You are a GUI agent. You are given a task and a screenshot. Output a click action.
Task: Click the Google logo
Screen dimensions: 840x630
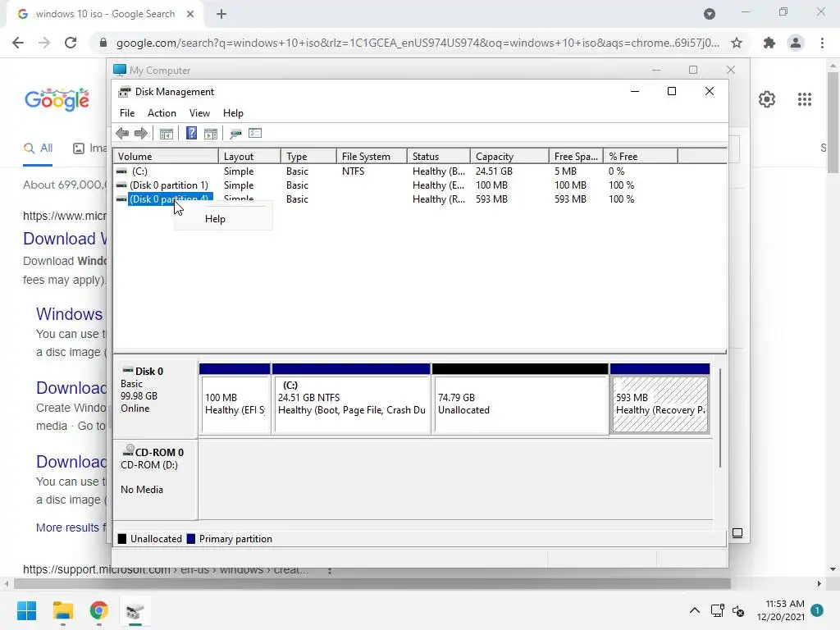57,99
